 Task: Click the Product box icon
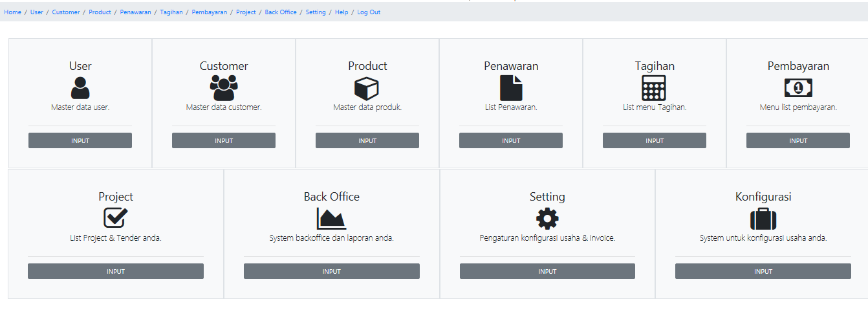pyautogui.click(x=367, y=88)
